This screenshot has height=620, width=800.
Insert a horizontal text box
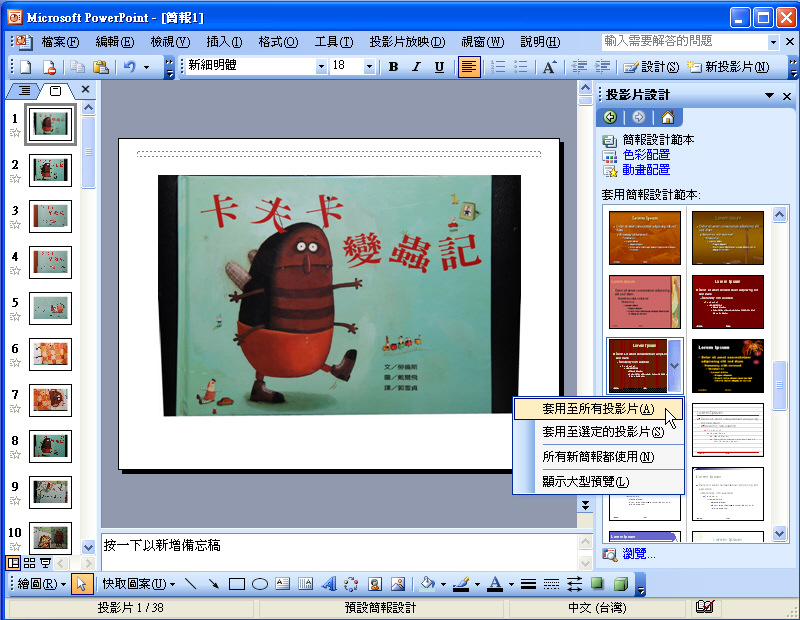tap(283, 584)
